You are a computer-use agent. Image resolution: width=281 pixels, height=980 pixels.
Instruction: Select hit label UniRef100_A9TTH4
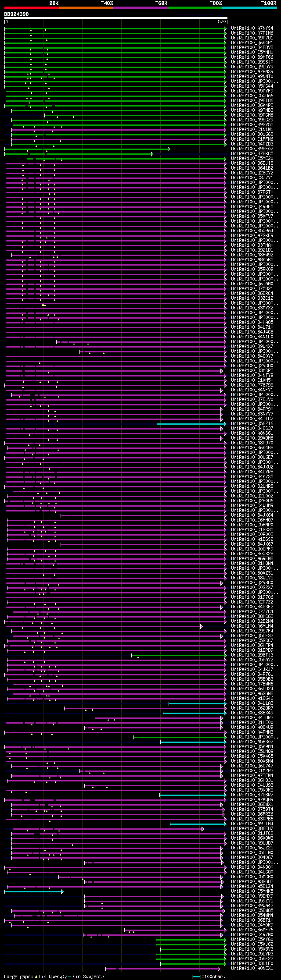tap(252, 824)
